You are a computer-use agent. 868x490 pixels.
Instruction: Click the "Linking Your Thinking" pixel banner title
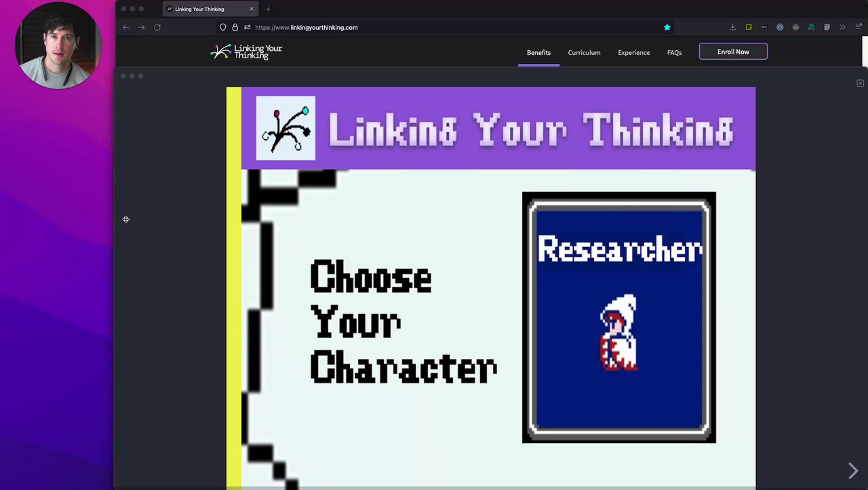click(531, 130)
